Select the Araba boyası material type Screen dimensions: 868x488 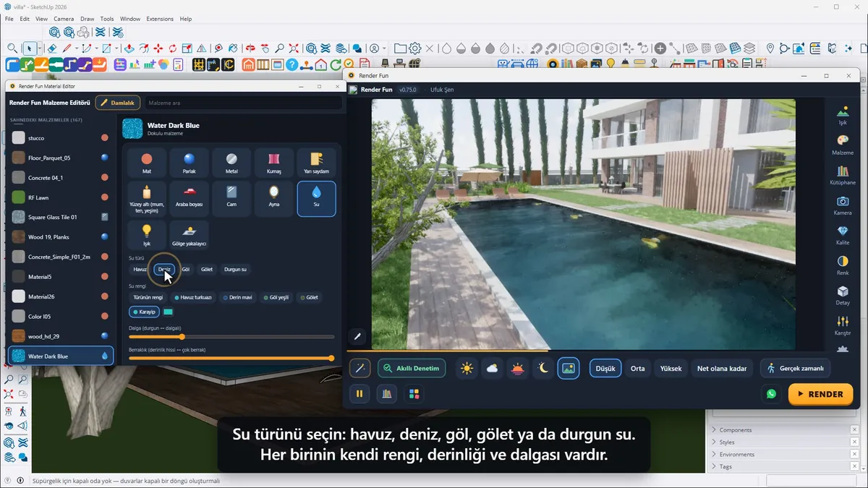tap(189, 199)
